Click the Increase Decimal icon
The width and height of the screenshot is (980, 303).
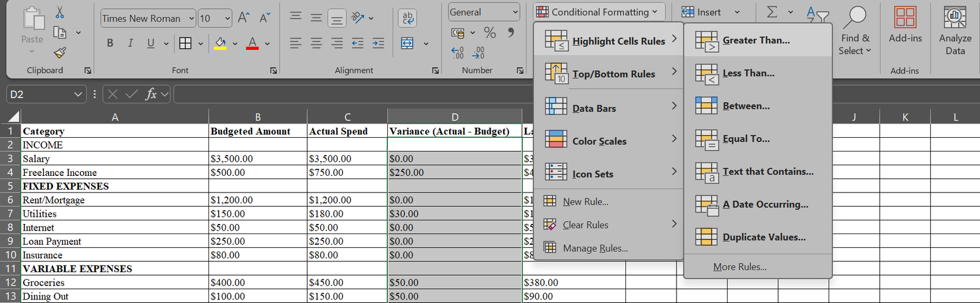(457, 53)
